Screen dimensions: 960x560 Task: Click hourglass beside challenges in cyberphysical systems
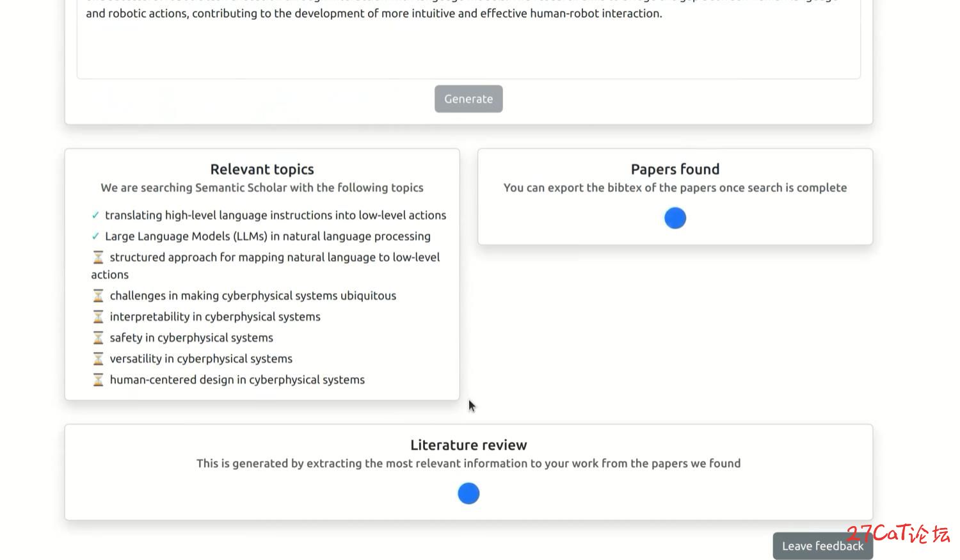(98, 296)
